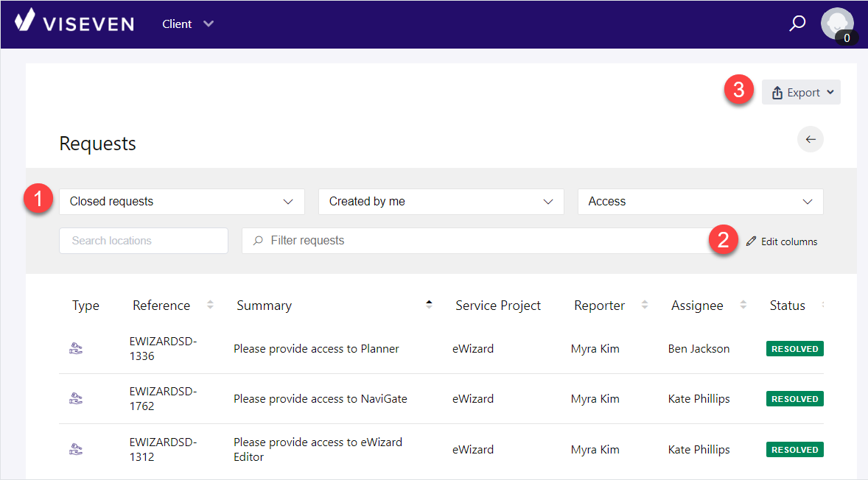The image size is (868, 480).
Task: Click Edit columns link
Action: coord(782,241)
